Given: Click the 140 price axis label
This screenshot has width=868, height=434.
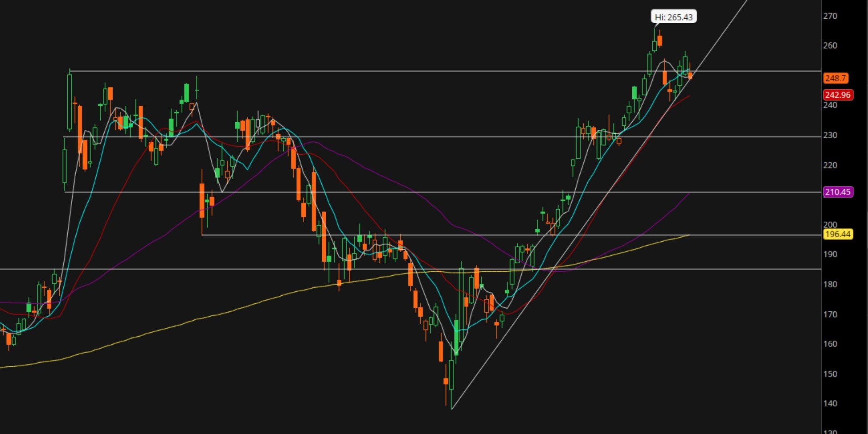Looking at the screenshot, I should point(830,403).
